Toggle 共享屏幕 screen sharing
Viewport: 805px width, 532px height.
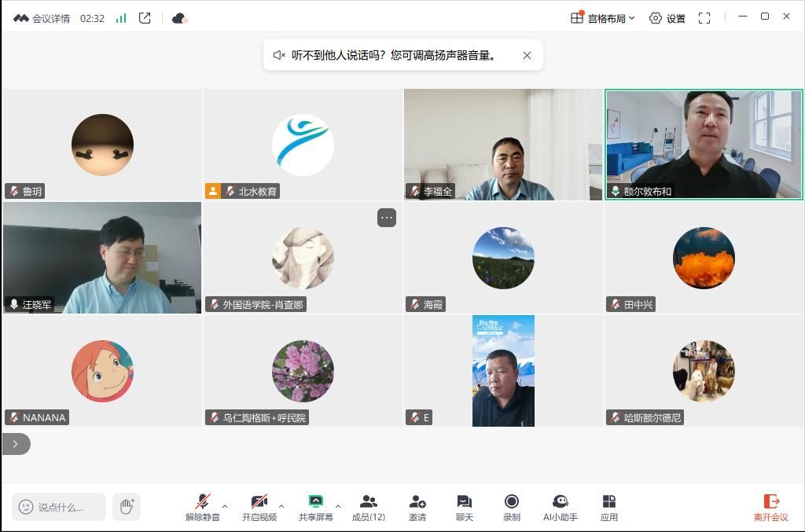pyautogui.click(x=316, y=507)
